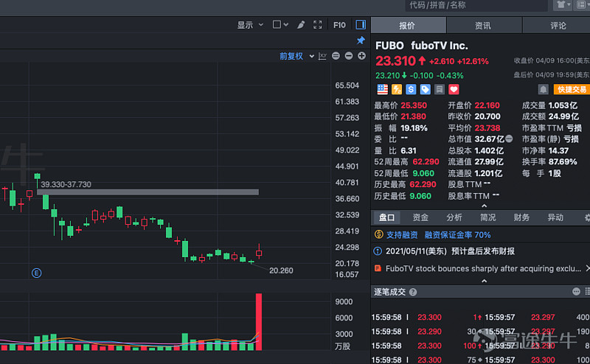
Task: Enter fullscreen chart mode
Action: (x=318, y=25)
